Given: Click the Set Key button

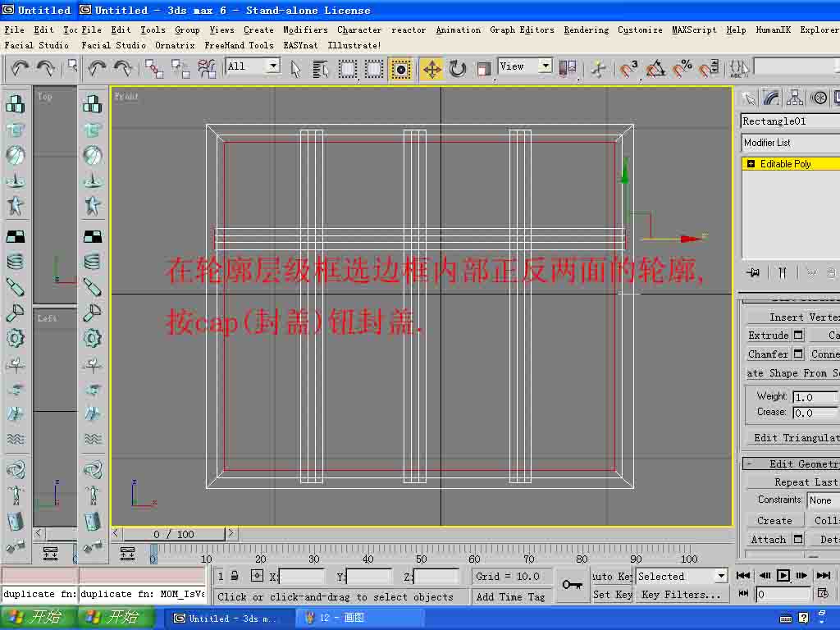Looking at the screenshot, I should coord(612,595).
